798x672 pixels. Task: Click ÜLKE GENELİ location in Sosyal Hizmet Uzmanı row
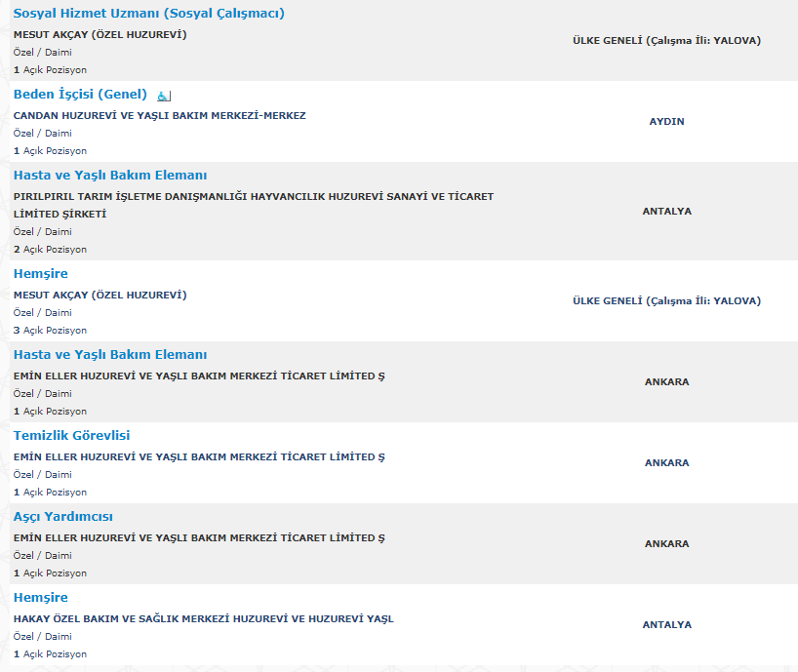tap(666, 41)
